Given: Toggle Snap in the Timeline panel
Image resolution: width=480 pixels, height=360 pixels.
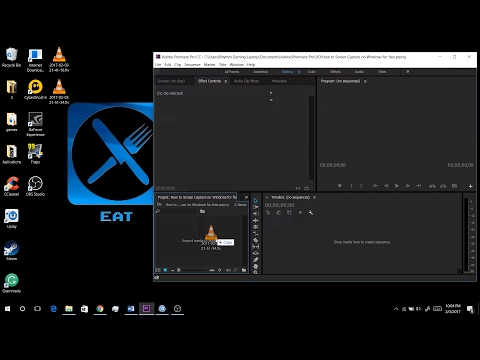Looking at the screenshot, I should [x=279, y=213].
